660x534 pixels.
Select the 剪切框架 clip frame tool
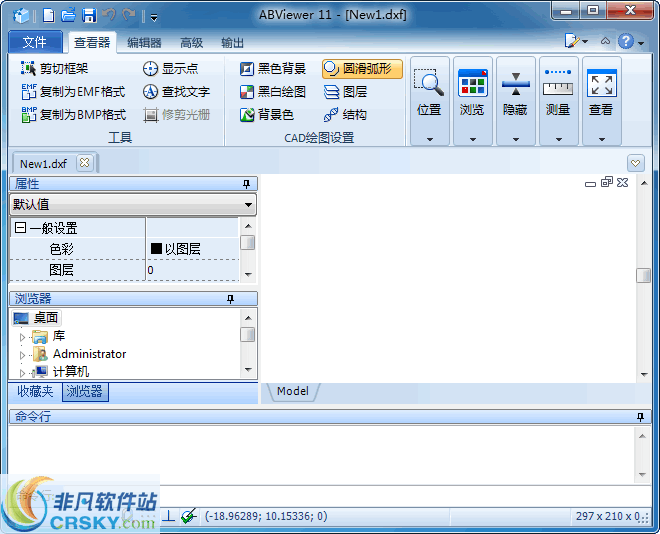[55, 69]
